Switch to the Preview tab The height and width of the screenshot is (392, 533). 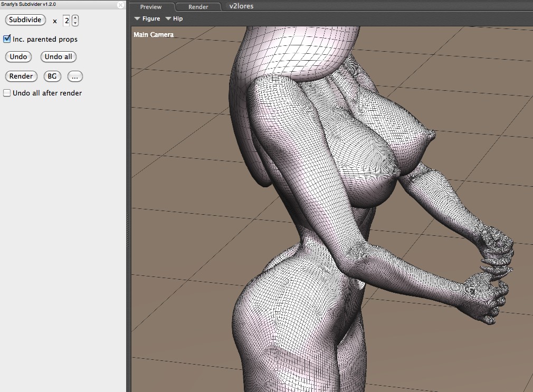(151, 7)
